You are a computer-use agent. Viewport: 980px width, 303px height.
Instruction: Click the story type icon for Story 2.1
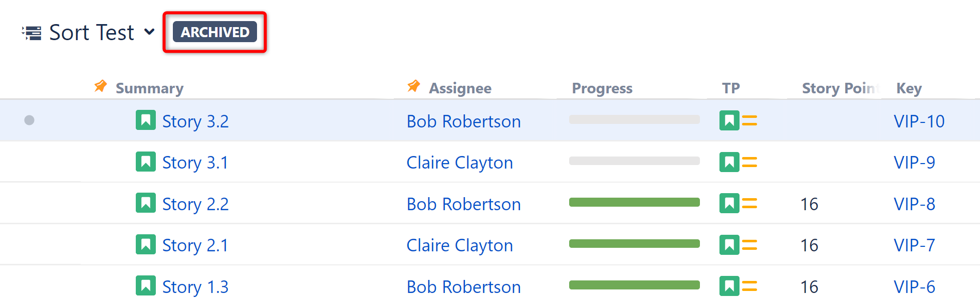(146, 245)
